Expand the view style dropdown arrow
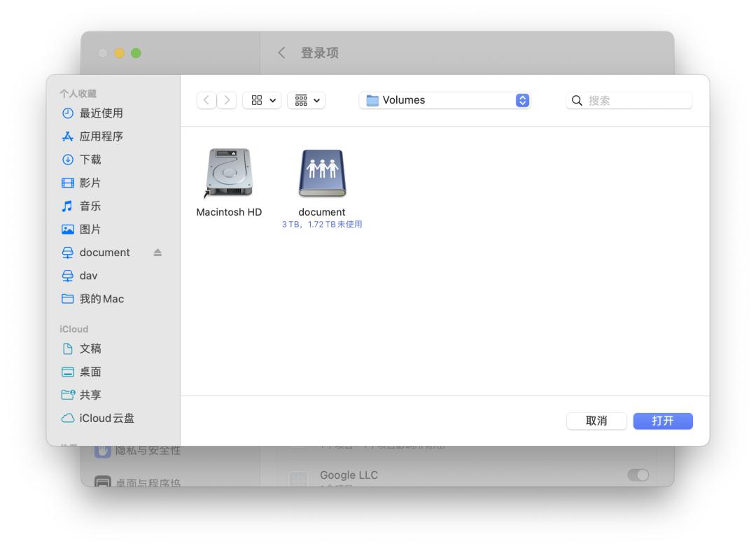This screenshot has width=756, height=548. pyautogui.click(x=274, y=100)
